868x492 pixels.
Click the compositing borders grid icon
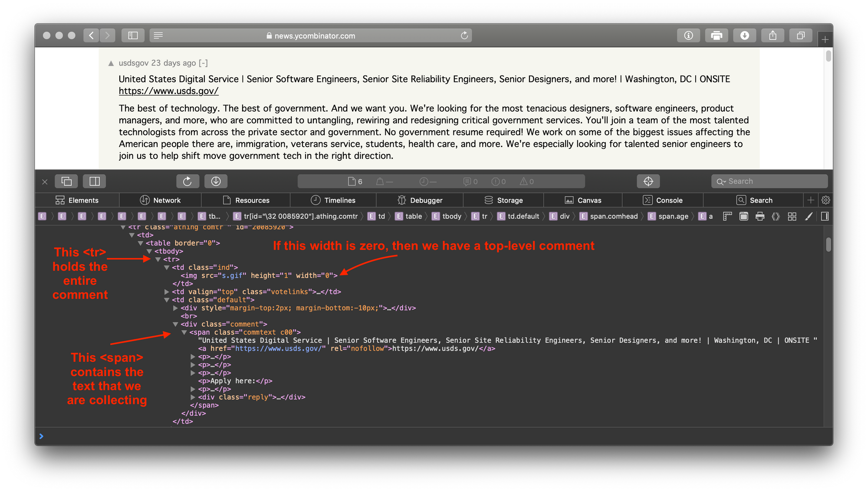click(x=792, y=216)
